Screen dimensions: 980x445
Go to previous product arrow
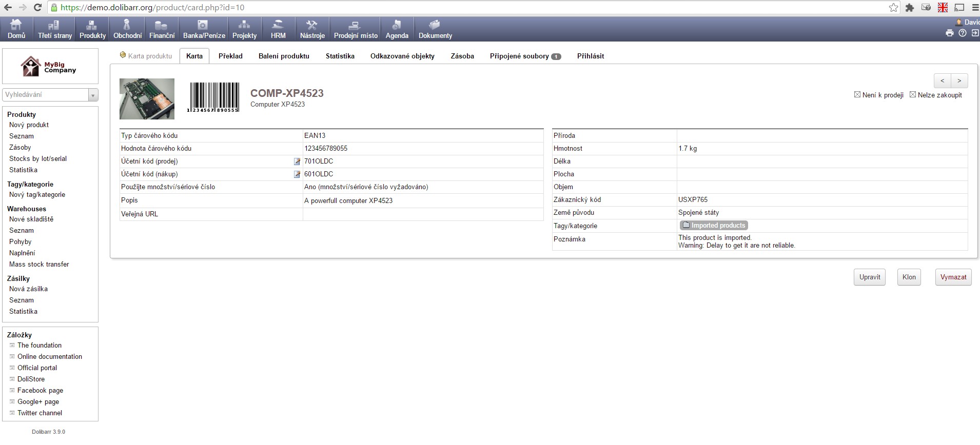tap(942, 81)
